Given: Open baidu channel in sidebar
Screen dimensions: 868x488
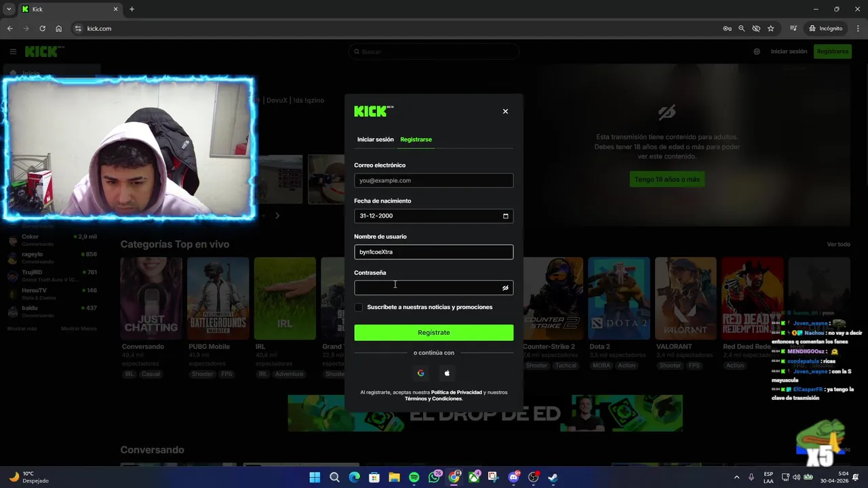Looking at the screenshot, I should (52, 311).
